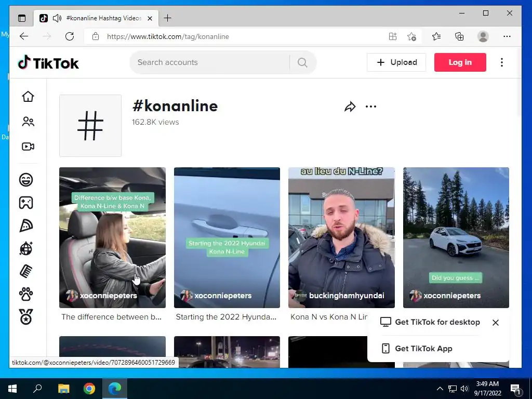Open the browser Collections icon

pyautogui.click(x=459, y=36)
